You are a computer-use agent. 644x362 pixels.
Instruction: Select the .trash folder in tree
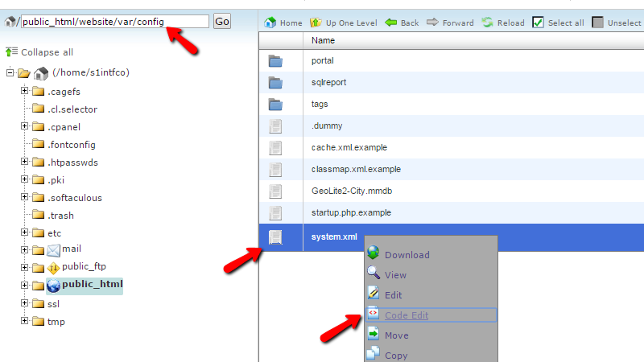(60, 216)
